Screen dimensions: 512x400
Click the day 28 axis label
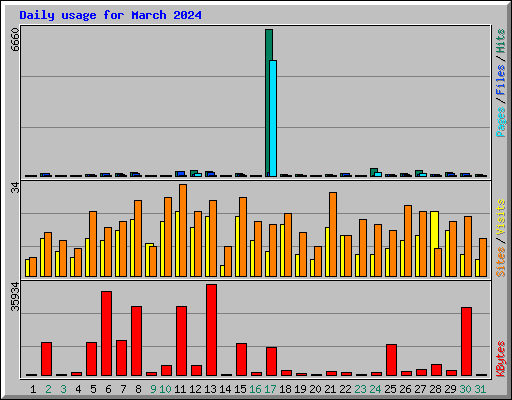(x=435, y=389)
